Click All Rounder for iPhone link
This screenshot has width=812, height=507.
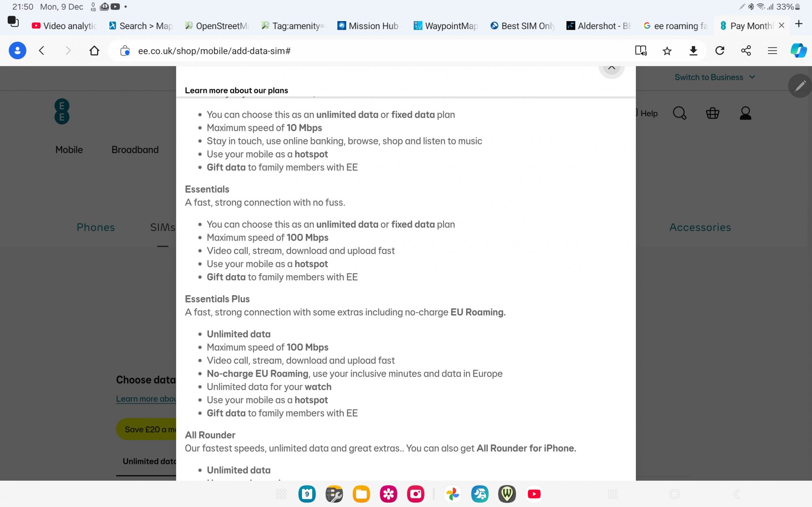click(525, 447)
